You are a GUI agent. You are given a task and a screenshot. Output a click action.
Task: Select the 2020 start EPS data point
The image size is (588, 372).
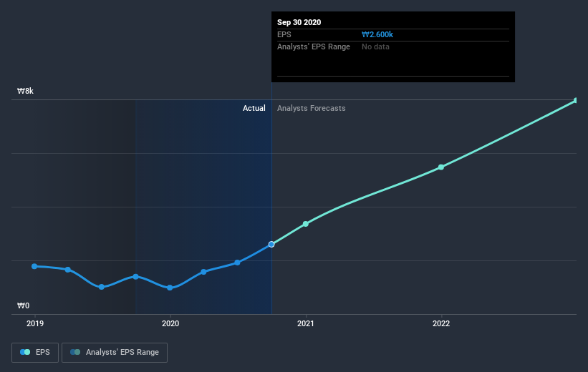click(170, 288)
